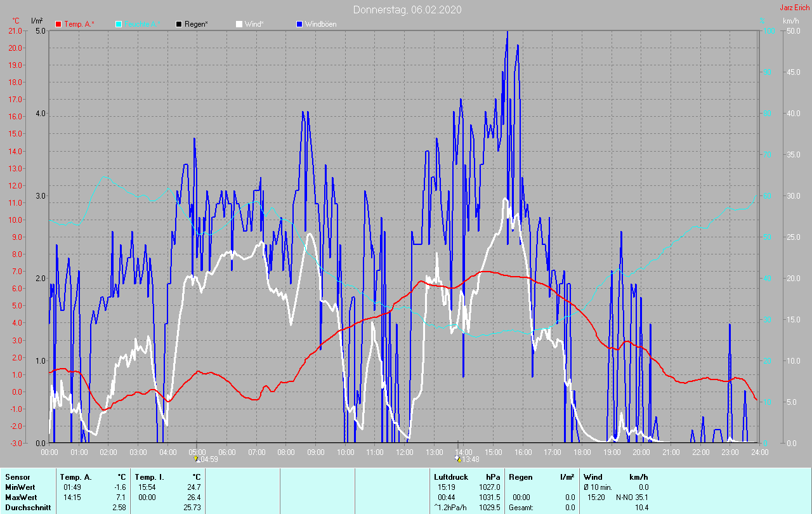Screen dimensions: 812x514
Task: Click the red Temp. A. legend square
Action: tap(58, 24)
